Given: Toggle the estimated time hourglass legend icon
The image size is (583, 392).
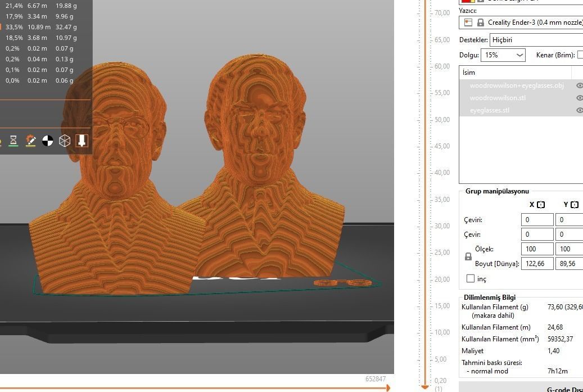Looking at the screenshot, I should pyautogui.click(x=13, y=141).
